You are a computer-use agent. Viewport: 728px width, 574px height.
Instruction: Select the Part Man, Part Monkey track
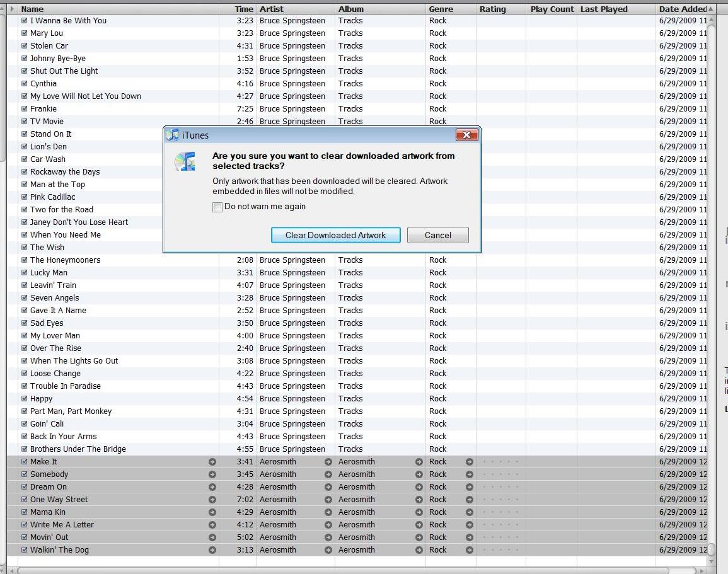357,411
